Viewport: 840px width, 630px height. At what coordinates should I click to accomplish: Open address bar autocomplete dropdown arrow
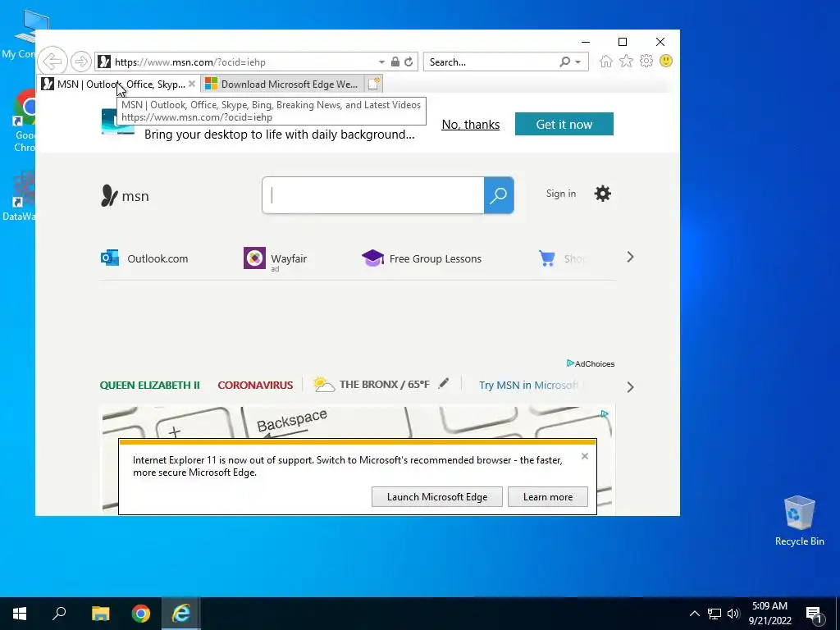381,62
